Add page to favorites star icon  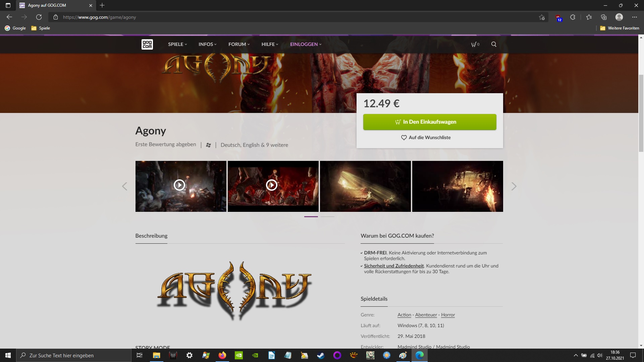(542, 17)
